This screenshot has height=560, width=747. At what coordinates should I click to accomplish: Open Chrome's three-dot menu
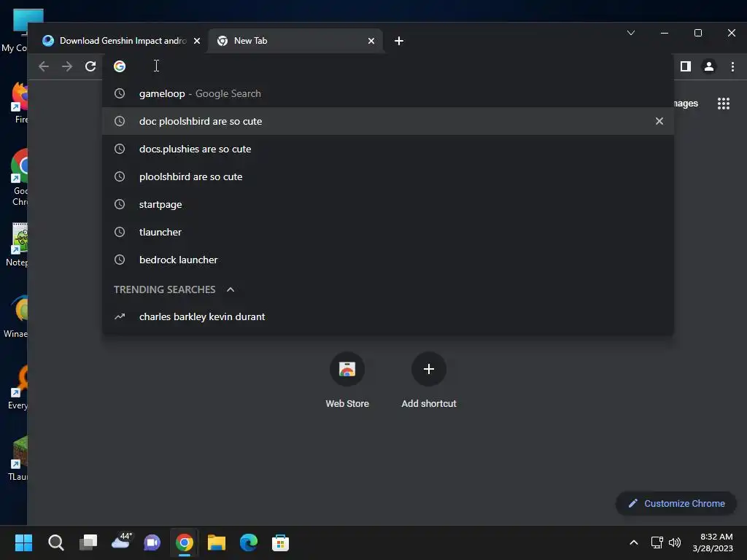(x=732, y=66)
